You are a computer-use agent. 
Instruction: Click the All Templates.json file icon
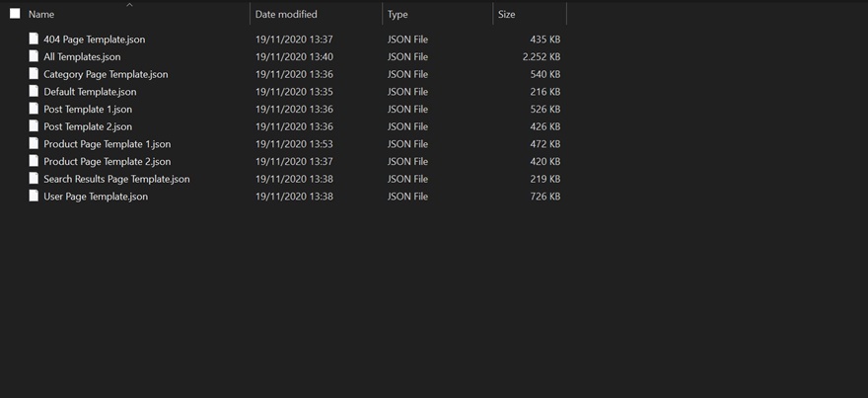(x=34, y=56)
